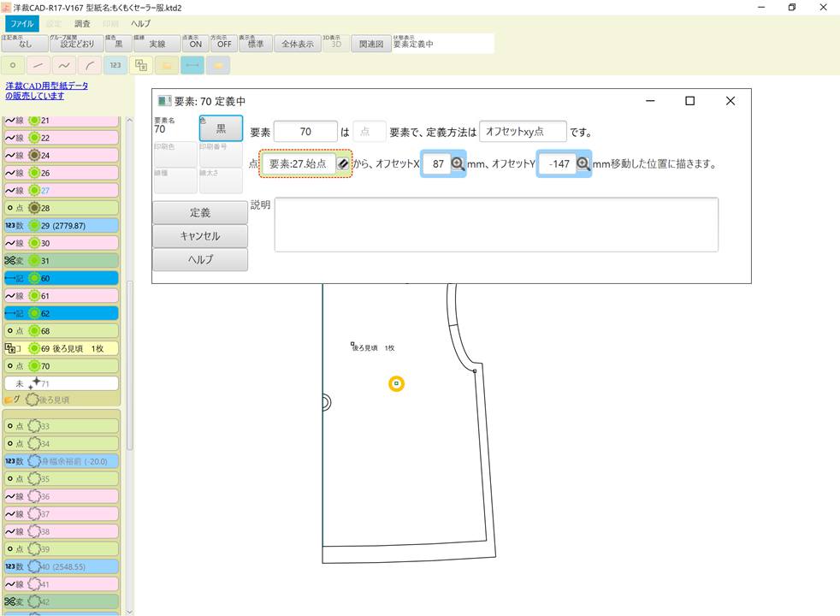Open the ヘルプ menu in the menu bar
The height and width of the screenshot is (616, 840).
(139, 24)
